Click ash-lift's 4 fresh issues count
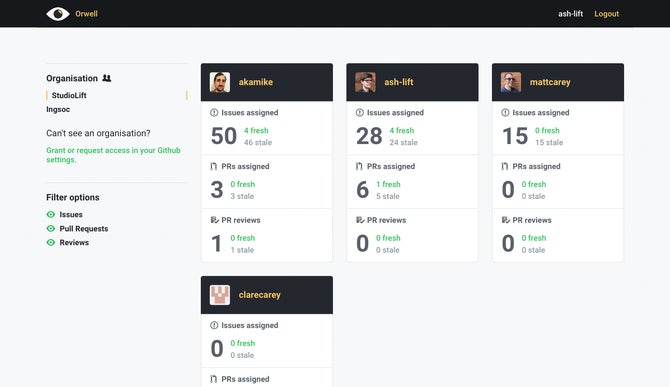 [x=402, y=130]
